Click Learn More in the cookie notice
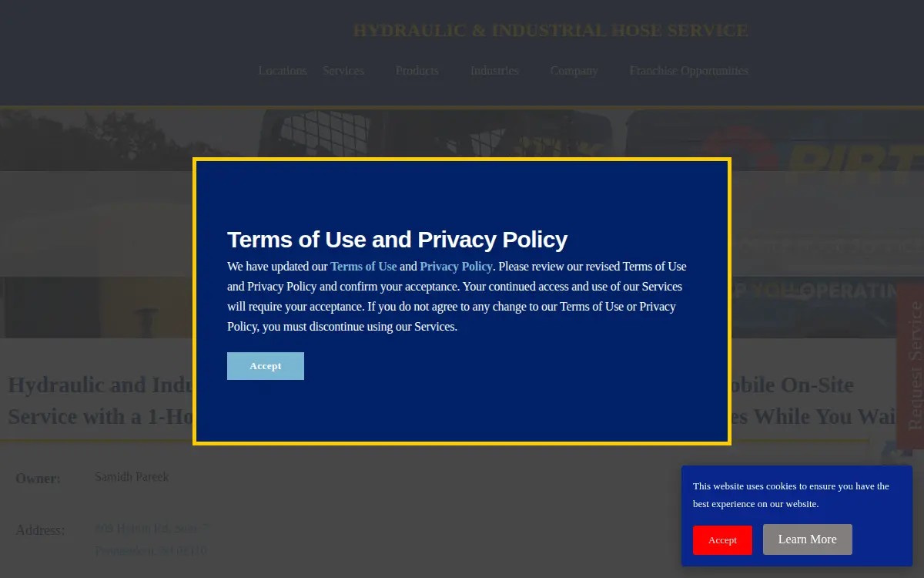Screen dimensions: 924x578 click(x=808, y=539)
